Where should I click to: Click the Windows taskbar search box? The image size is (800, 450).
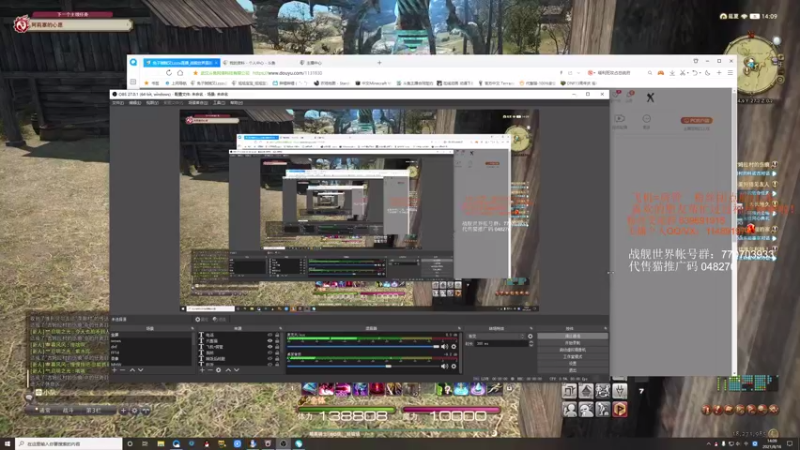[x=69, y=444]
